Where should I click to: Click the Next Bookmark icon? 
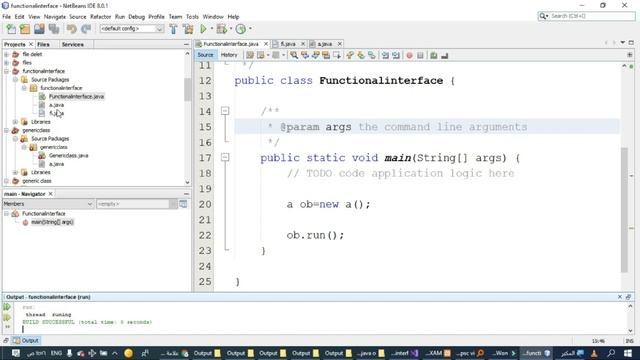[x=361, y=56]
